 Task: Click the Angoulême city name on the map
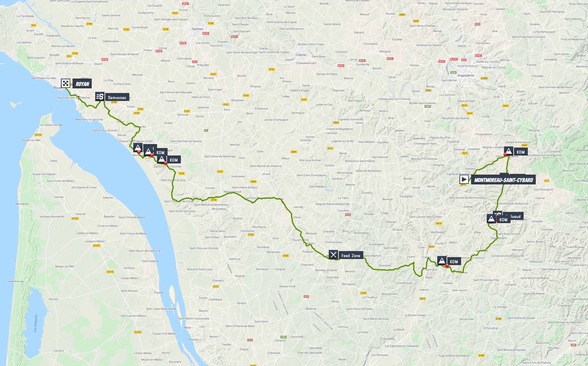click(x=466, y=76)
